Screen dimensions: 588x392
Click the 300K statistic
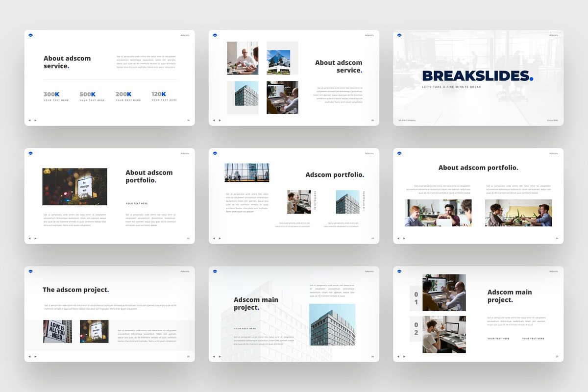click(x=51, y=94)
